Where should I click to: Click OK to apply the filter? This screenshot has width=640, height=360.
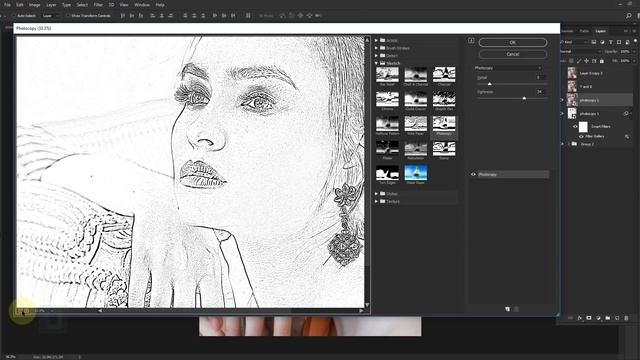coord(513,42)
